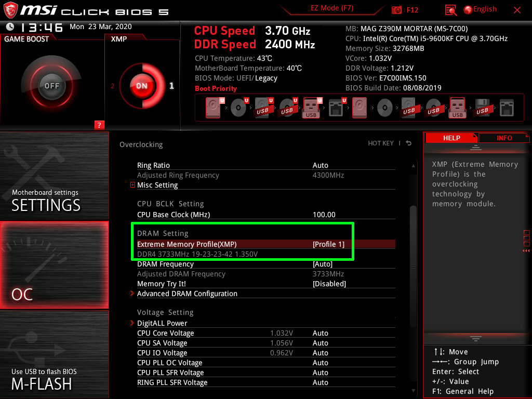Screen dimensions: 532x399
Task: Open the DigitALL Power submenu
Action: (162, 323)
